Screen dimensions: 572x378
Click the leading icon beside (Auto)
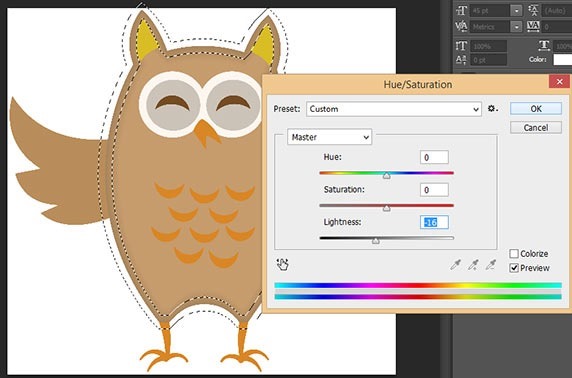coord(533,11)
